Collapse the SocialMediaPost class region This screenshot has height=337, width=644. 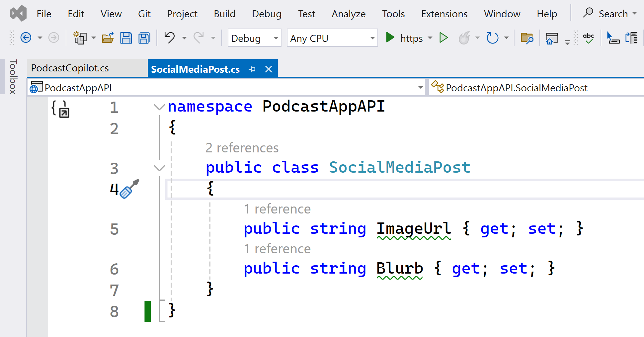159,168
